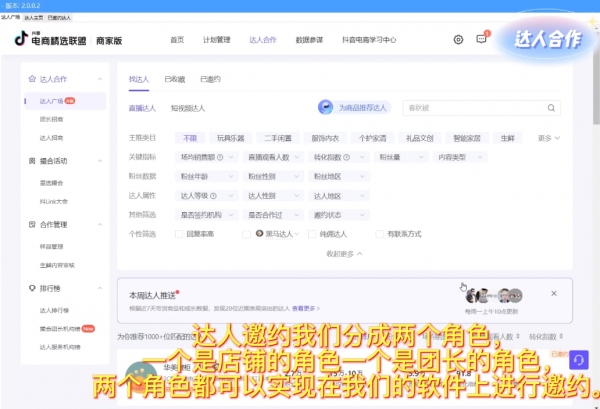This screenshot has height=409, width=600.
Task: Collapse the 排行榜 sidebar section chevron
Action: point(100,288)
